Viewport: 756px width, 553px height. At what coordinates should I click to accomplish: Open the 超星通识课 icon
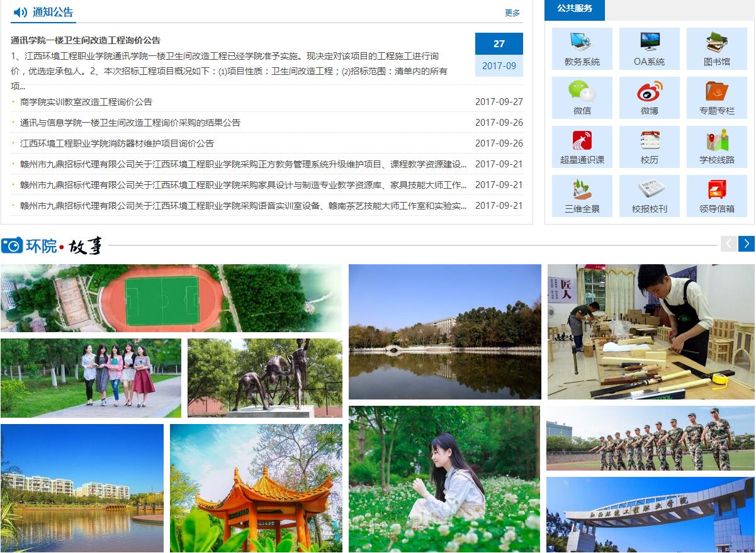(x=582, y=141)
